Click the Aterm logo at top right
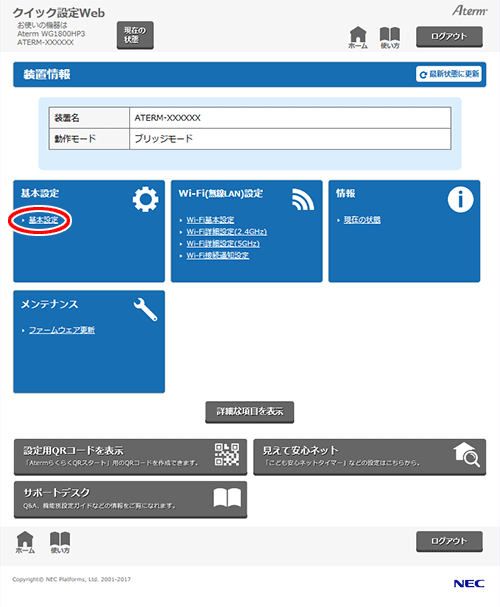 tap(469, 10)
